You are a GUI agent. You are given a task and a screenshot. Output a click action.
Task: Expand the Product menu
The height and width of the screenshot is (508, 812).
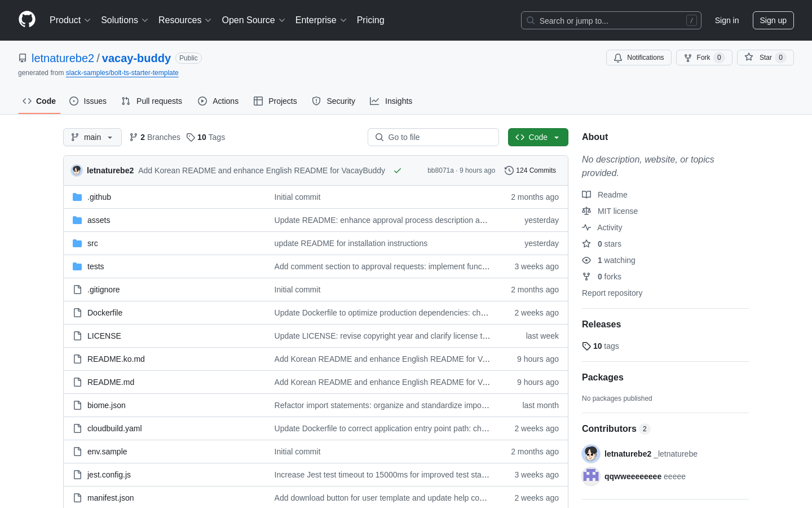coord(70,20)
